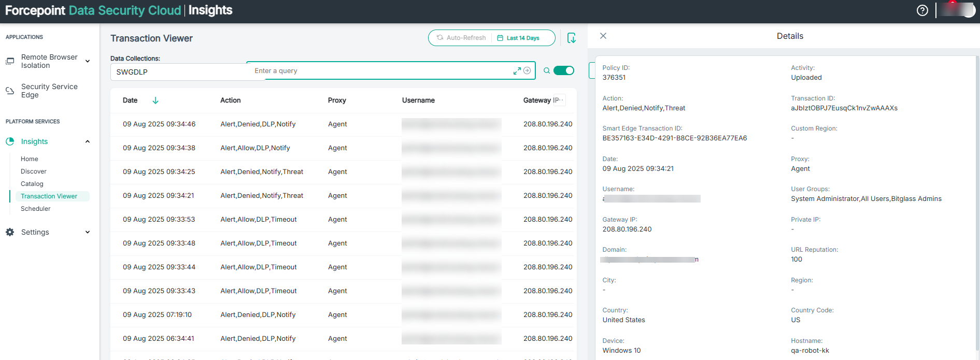Click the Date column sort arrow

click(155, 100)
